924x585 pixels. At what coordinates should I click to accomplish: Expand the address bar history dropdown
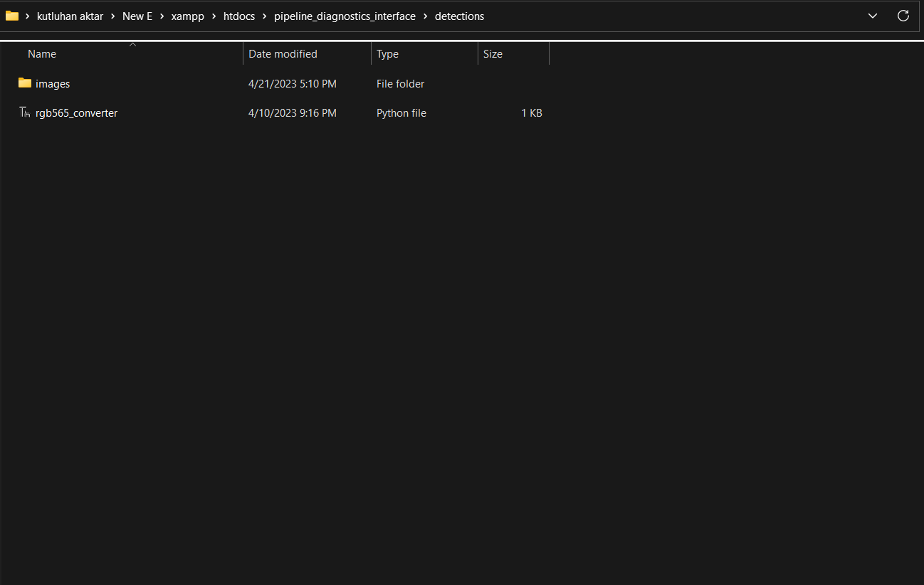pyautogui.click(x=872, y=15)
